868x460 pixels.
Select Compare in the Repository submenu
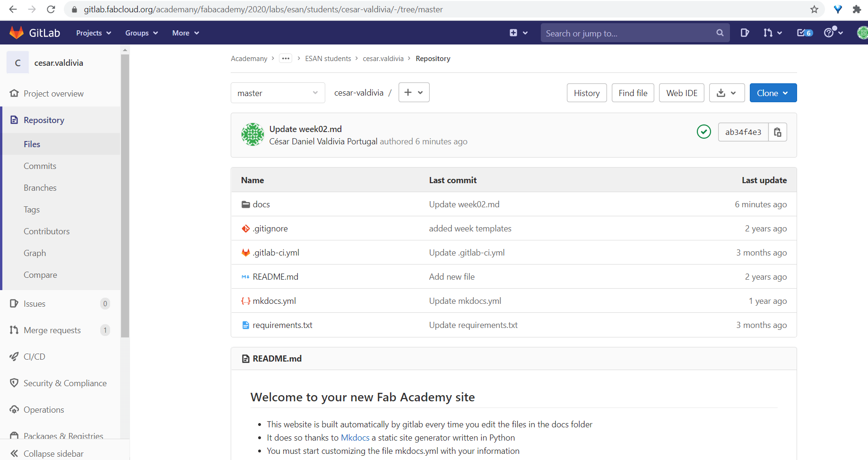tap(40, 275)
